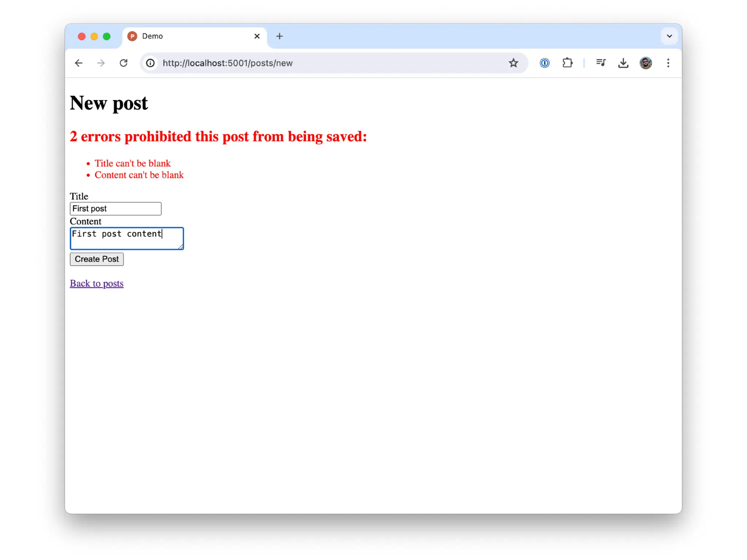The width and height of the screenshot is (747, 560).
Task: Expand the tab search chevron
Action: (x=669, y=36)
